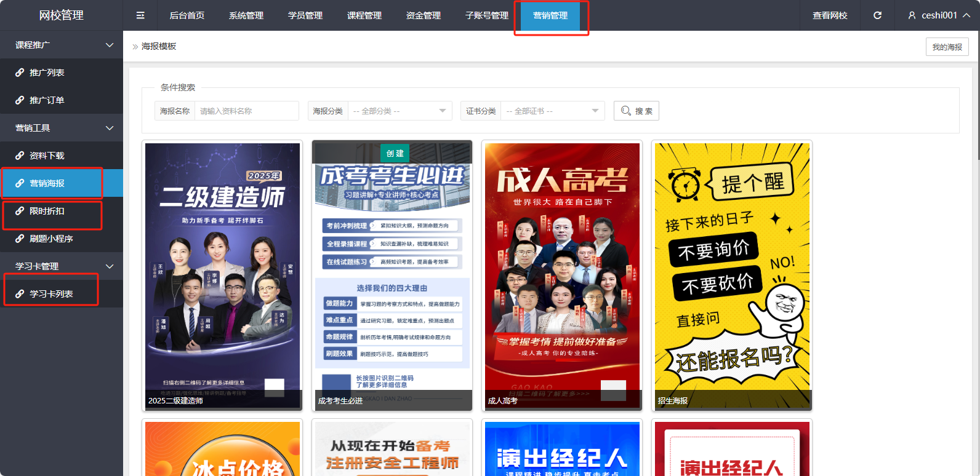Screen dimensions: 980x476
Task: Open the 学员管理 menu
Action: pyautogui.click(x=305, y=15)
